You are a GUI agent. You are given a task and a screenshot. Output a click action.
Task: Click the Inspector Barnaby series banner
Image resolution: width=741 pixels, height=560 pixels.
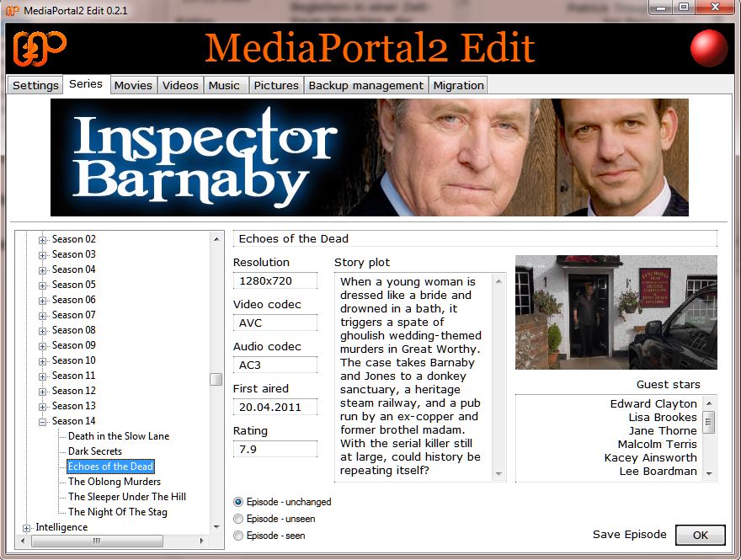click(x=370, y=157)
